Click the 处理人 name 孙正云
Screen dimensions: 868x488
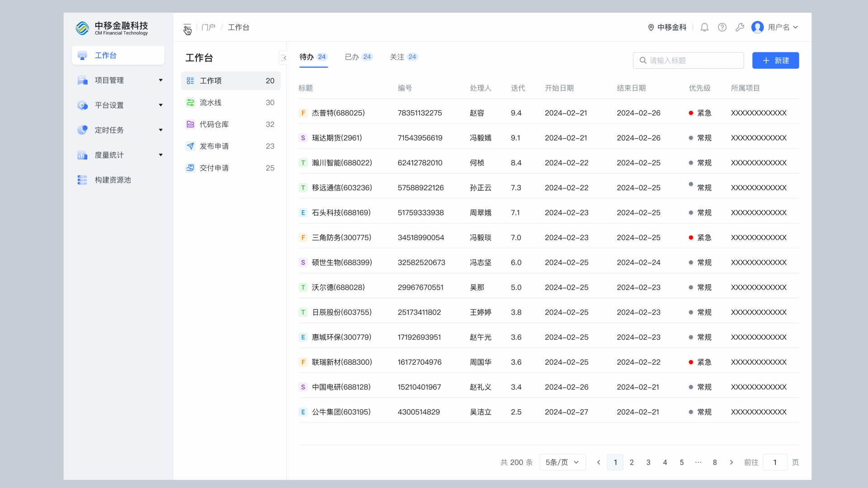click(x=480, y=188)
